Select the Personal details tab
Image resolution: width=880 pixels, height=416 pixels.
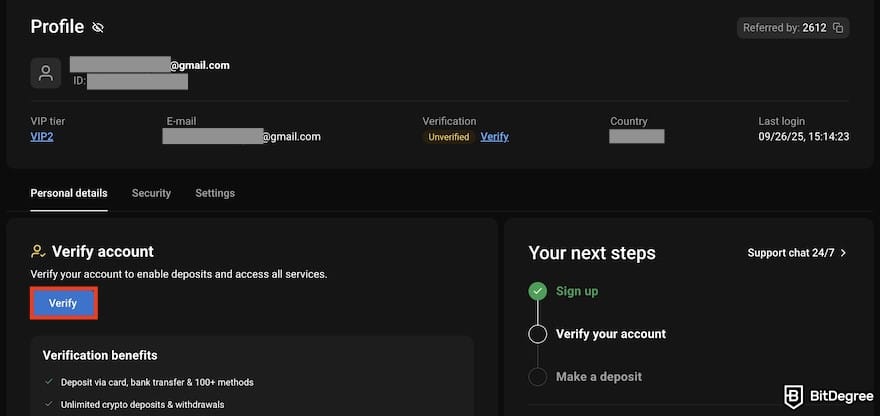pos(69,193)
